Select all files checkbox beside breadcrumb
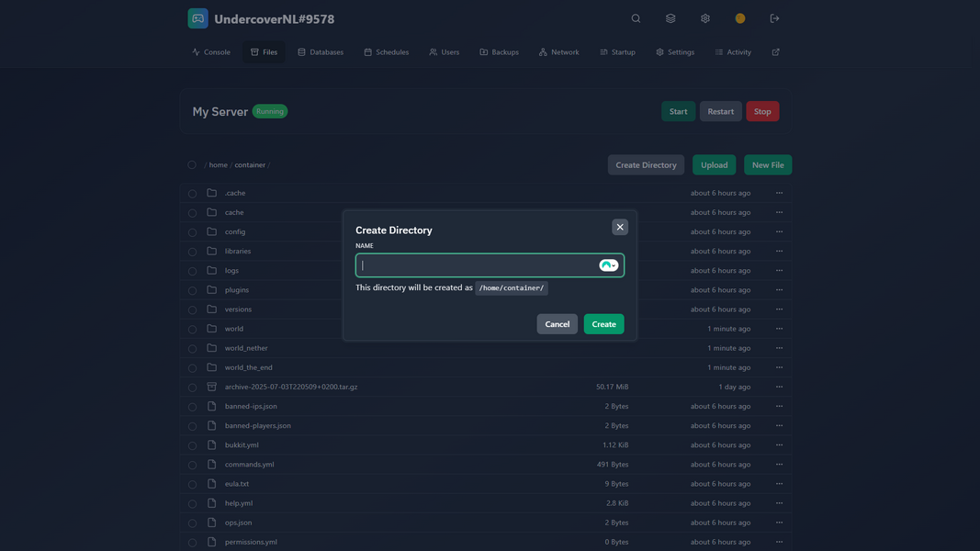This screenshot has height=551, width=980. coord(192,165)
